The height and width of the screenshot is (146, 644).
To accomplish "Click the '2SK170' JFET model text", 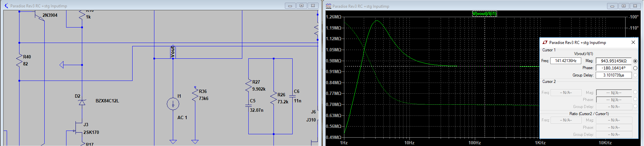I will coord(91,132).
